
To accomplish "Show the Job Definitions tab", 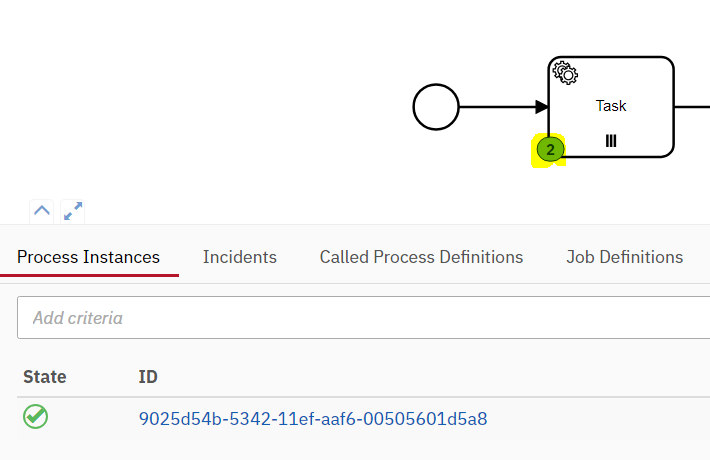I will point(624,257).
